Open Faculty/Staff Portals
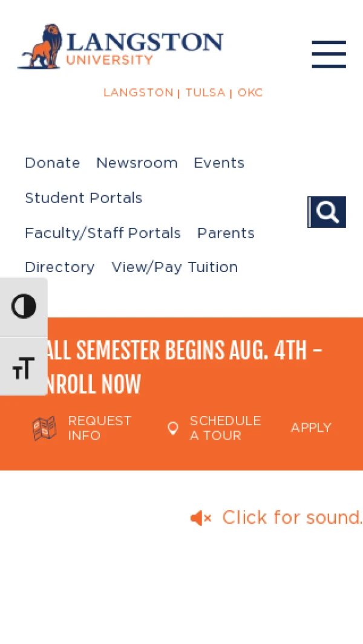Screen dimensions: 363x644 (x=103, y=233)
